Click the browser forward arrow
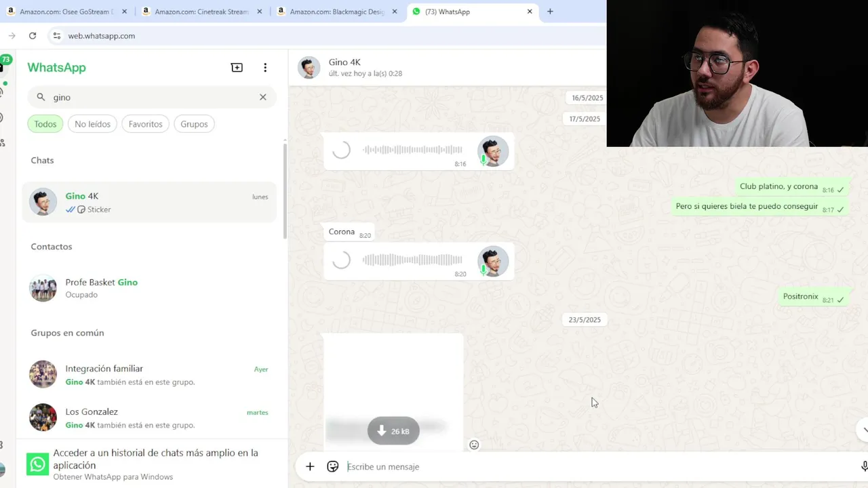The width and height of the screenshot is (868, 488). pos(12,36)
